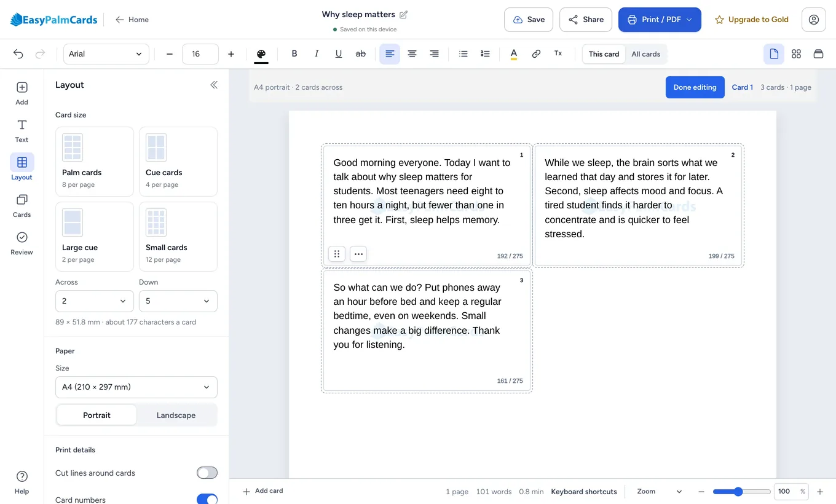The image size is (836, 504).
Task: Turn off the Card numbers switch
Action: pos(207,500)
